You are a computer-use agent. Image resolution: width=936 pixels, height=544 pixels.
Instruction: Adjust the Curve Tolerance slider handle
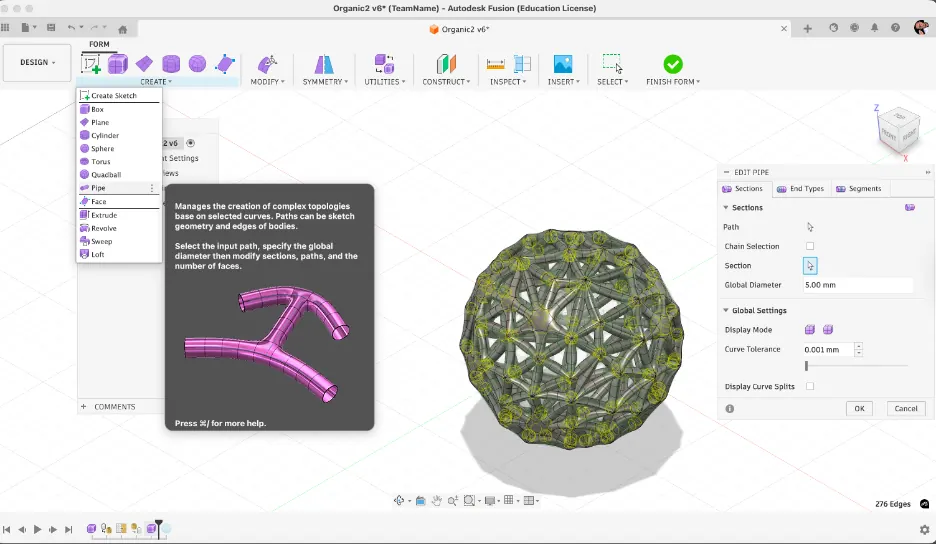[x=806, y=366]
